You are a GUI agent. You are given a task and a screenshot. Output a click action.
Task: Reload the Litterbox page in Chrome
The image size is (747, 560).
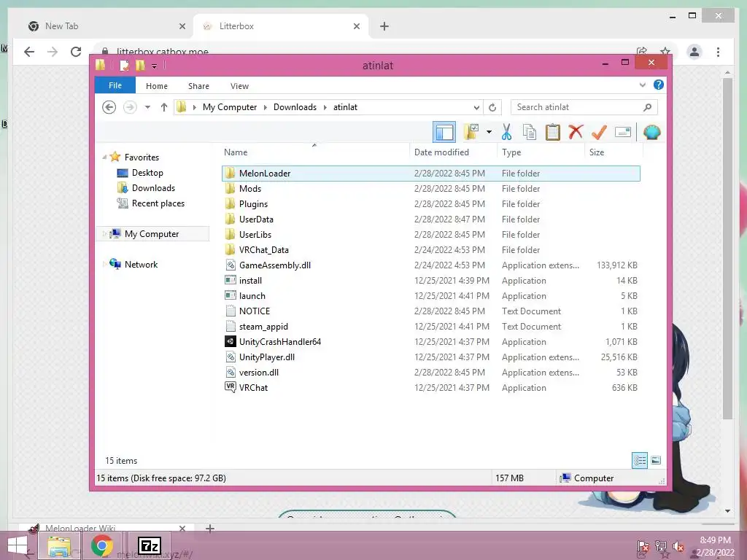tap(76, 52)
